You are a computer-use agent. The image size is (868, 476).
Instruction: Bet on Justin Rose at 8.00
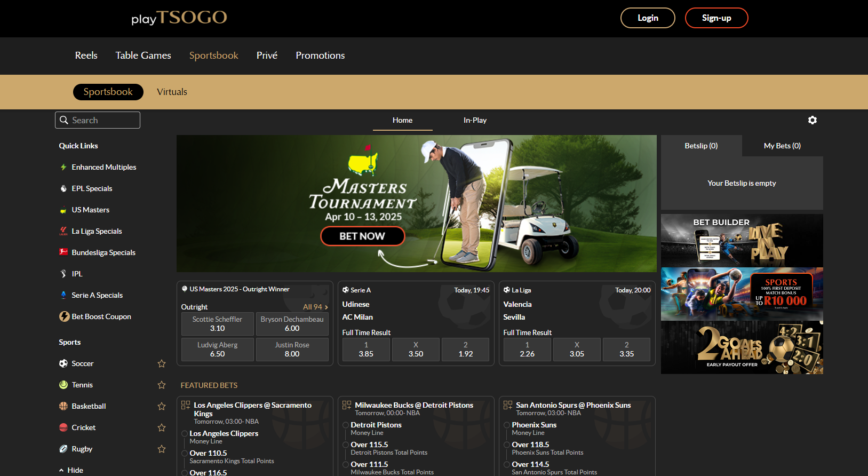292,350
